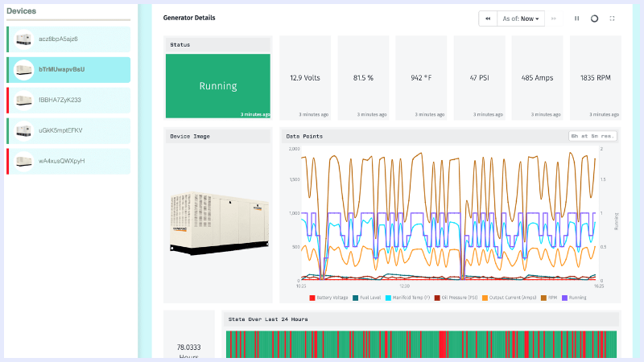Choose device wA4xusQWXpyH
644x362 pixels.
pyautogui.click(x=68, y=161)
